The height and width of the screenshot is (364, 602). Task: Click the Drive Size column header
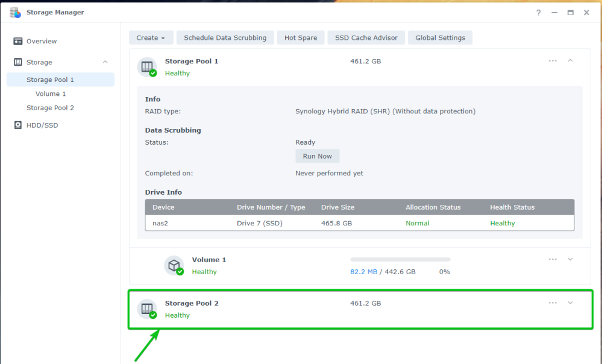coord(337,207)
